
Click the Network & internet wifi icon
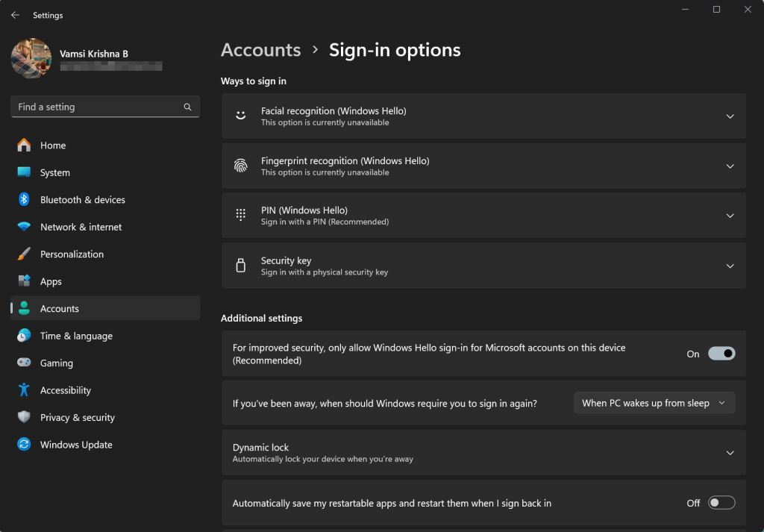click(24, 227)
